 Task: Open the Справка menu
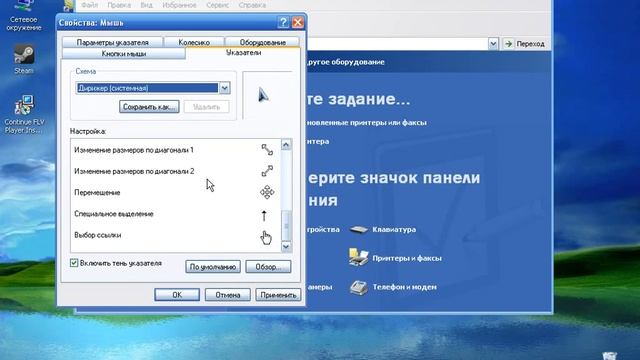[x=252, y=5]
